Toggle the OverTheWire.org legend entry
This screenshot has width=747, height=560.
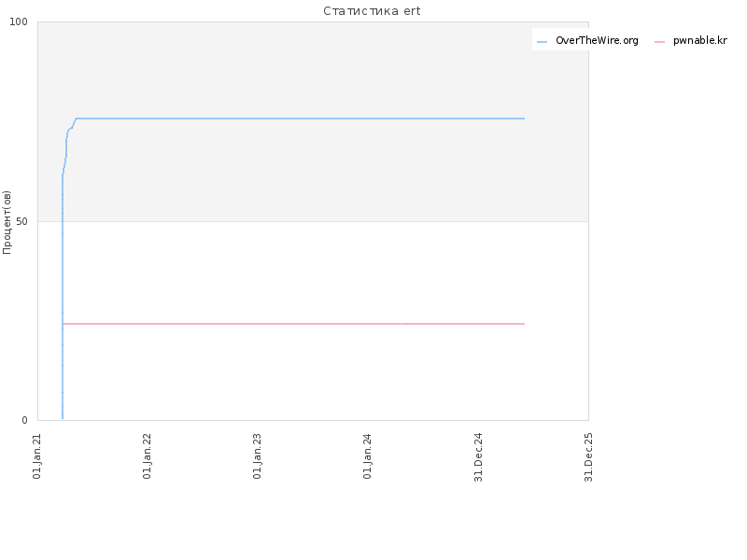[x=587, y=40]
